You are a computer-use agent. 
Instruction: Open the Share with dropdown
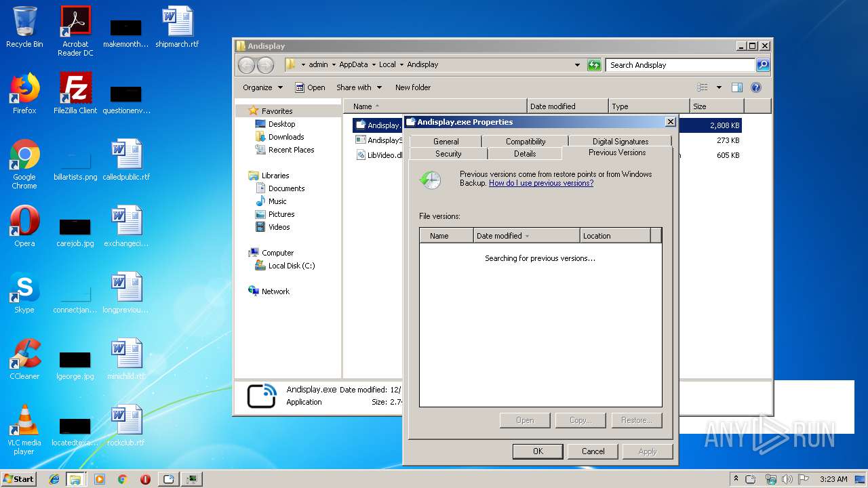coord(359,87)
